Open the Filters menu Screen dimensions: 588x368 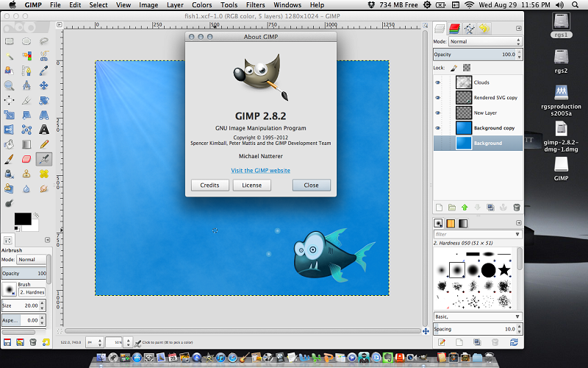pyautogui.click(x=255, y=5)
